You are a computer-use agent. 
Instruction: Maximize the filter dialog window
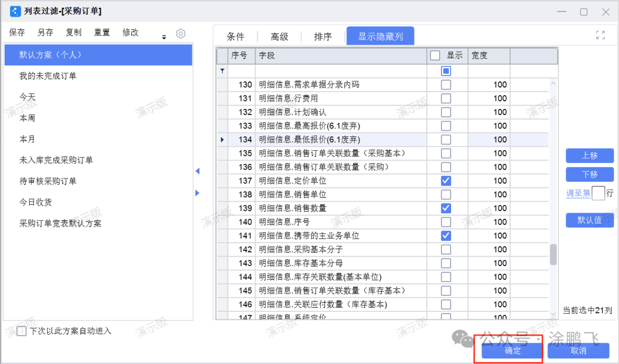[583, 11]
